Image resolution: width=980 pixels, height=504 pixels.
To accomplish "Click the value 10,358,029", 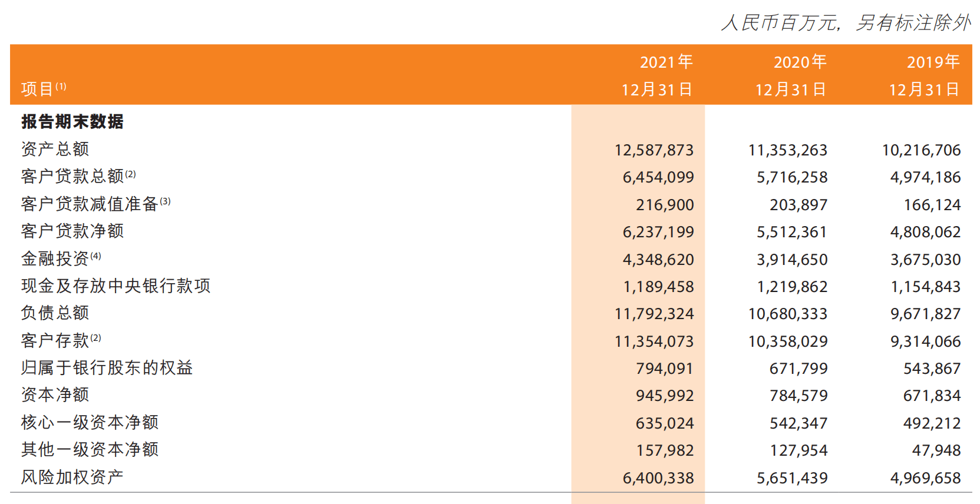I will [788, 341].
